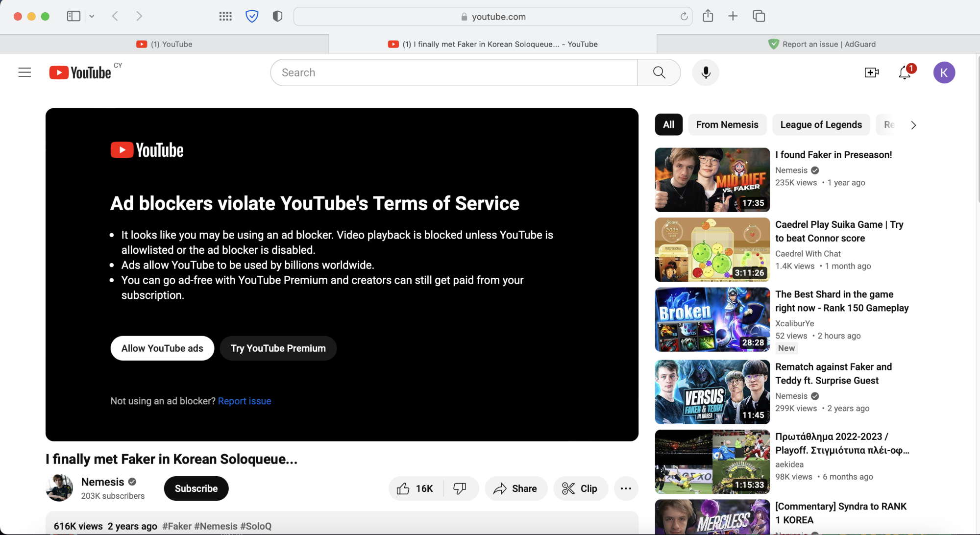The image size is (980, 535).
Task: Open notifications via the bell icon
Action: tap(904, 72)
